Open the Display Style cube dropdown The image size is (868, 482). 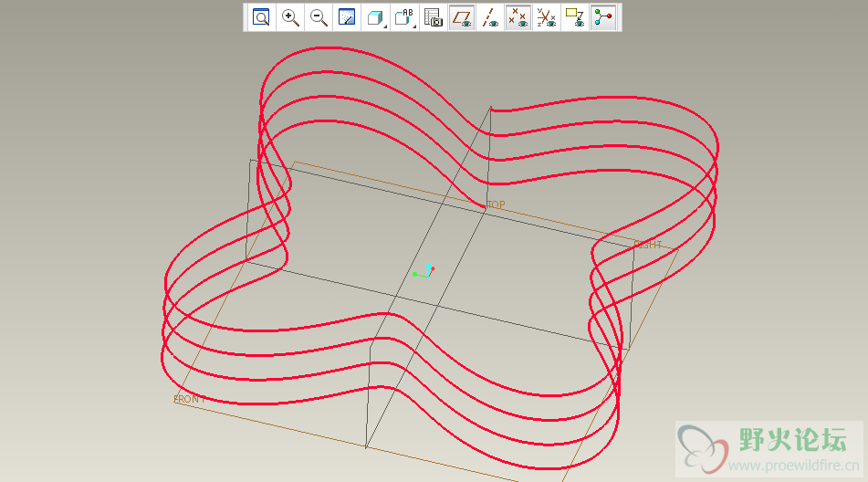pos(375,17)
